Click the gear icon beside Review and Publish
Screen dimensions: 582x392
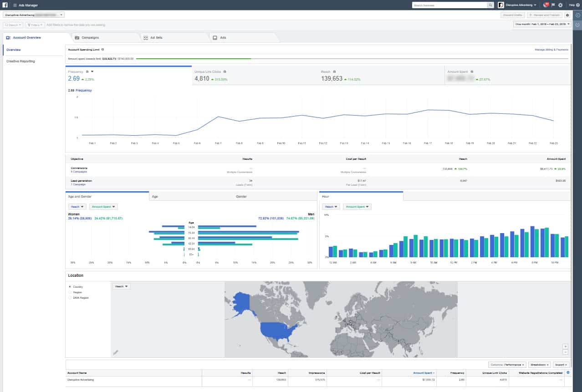click(x=567, y=15)
